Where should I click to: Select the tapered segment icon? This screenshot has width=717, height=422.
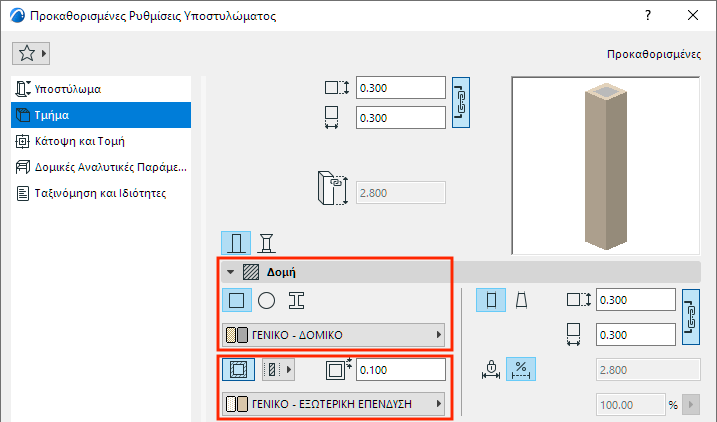click(521, 300)
